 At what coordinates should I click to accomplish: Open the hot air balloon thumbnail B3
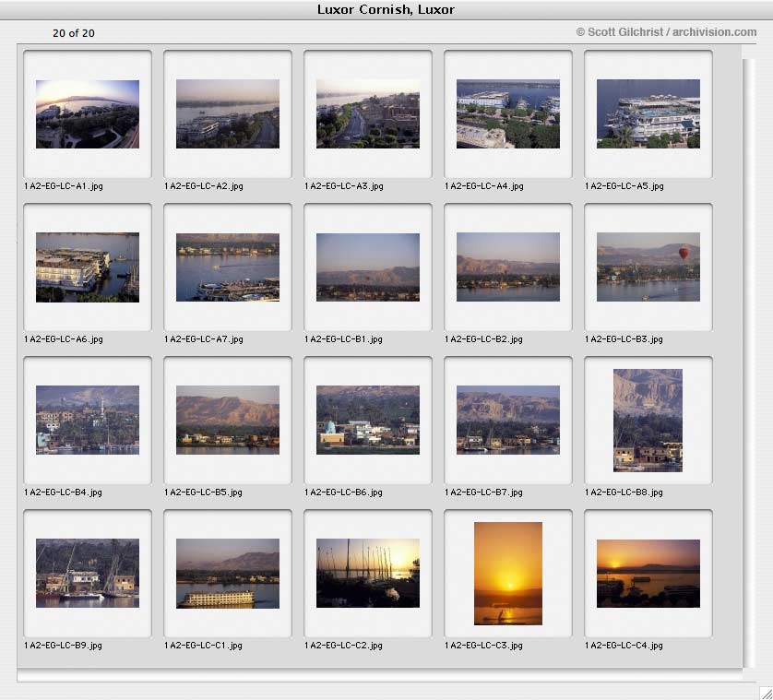point(648,267)
